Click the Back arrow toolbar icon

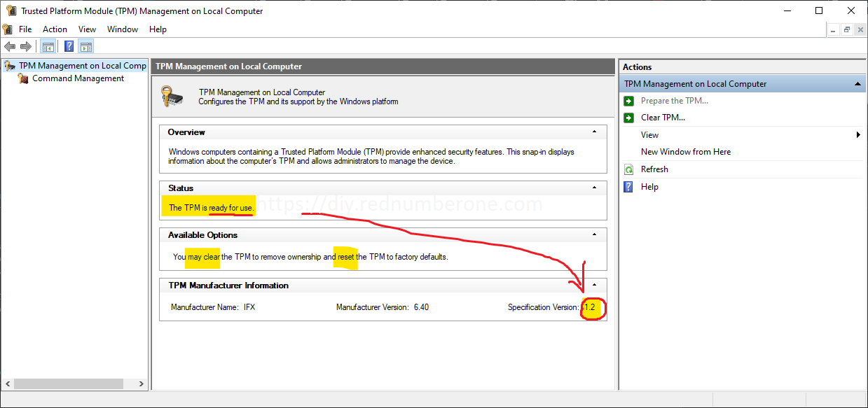click(x=10, y=47)
